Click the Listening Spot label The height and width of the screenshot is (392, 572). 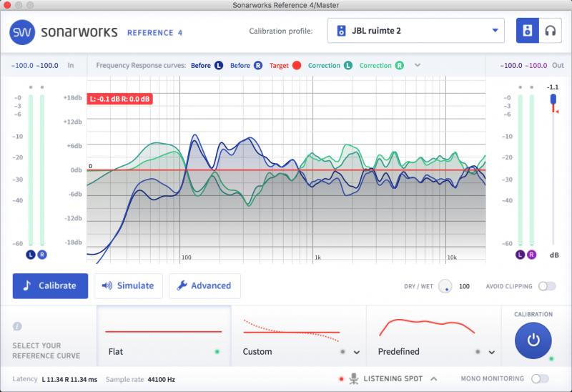point(393,379)
